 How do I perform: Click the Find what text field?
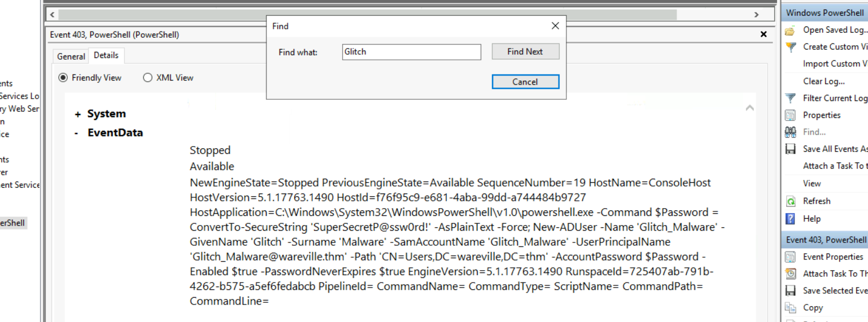[x=411, y=52]
